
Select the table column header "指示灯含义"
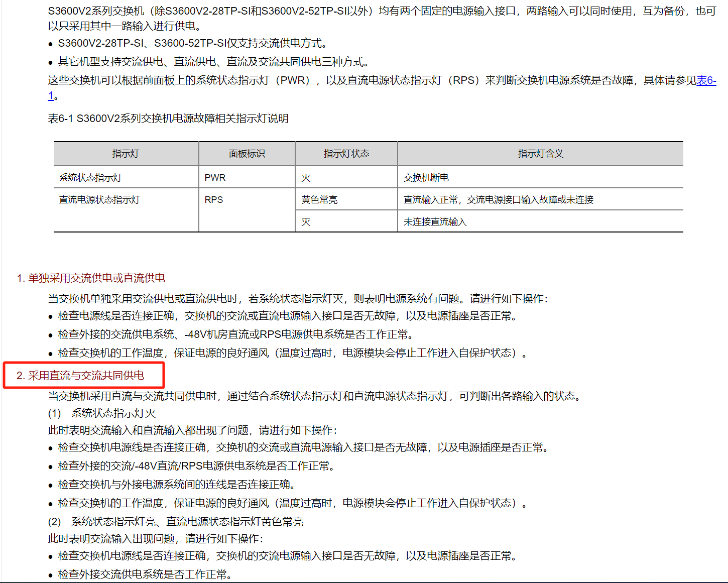541,154
